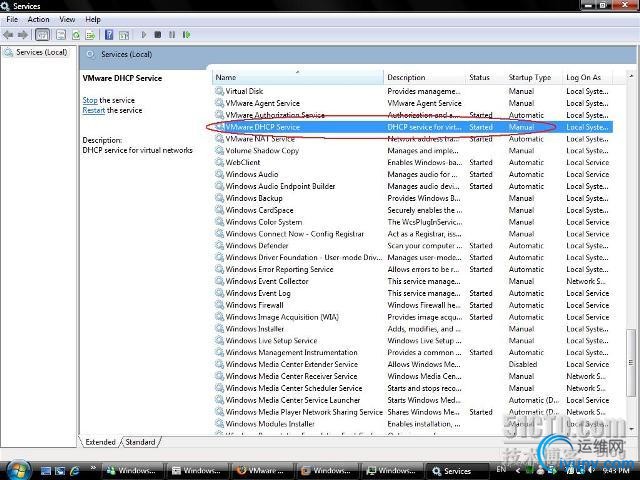The image size is (640, 480).
Task: Click the Windows Modules Installer gear icon
Action: point(219,423)
